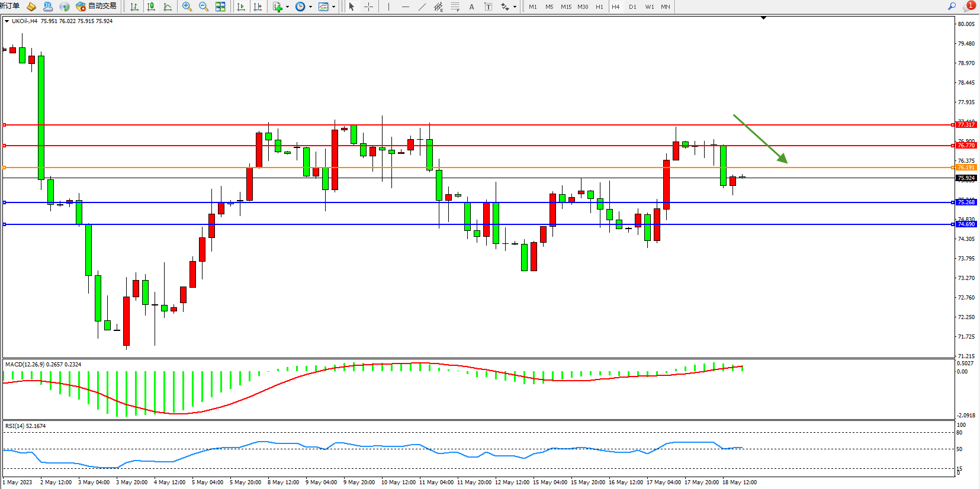Open the search magnifier icon

click(952, 6)
